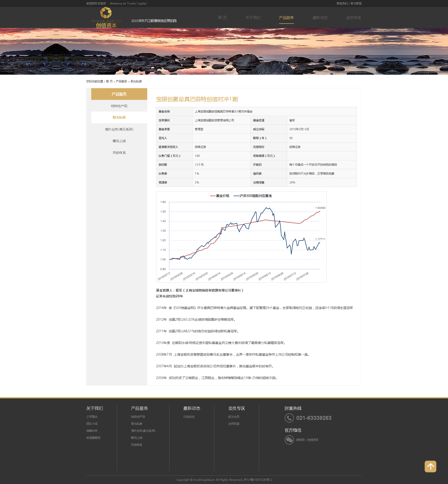Click the 联系我们 link in header
This screenshot has width=448, height=484.
(342, 4)
